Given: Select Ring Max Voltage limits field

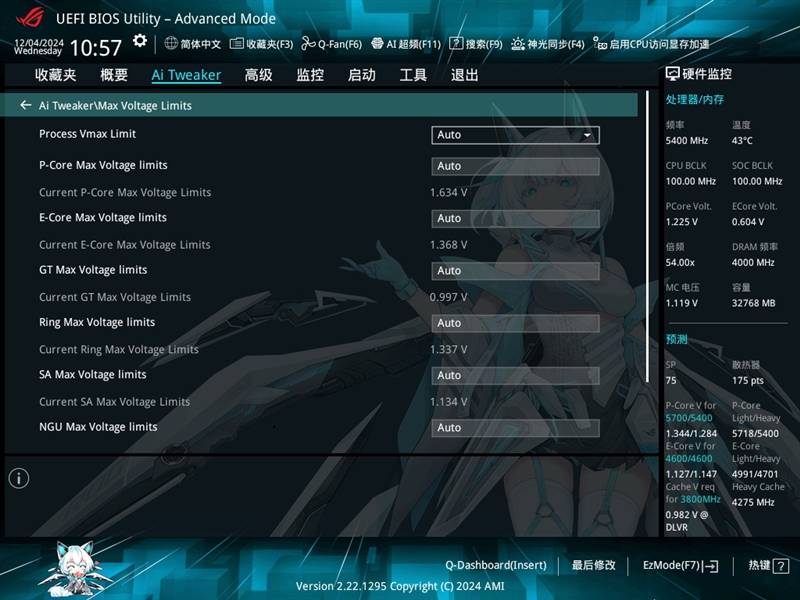Looking at the screenshot, I should [515, 323].
